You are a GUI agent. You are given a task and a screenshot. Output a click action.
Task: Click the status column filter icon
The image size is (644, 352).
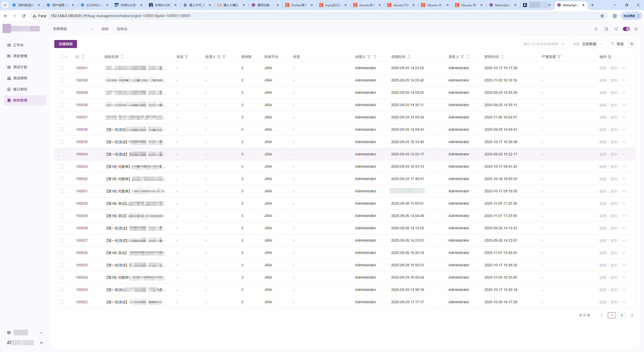click(186, 57)
